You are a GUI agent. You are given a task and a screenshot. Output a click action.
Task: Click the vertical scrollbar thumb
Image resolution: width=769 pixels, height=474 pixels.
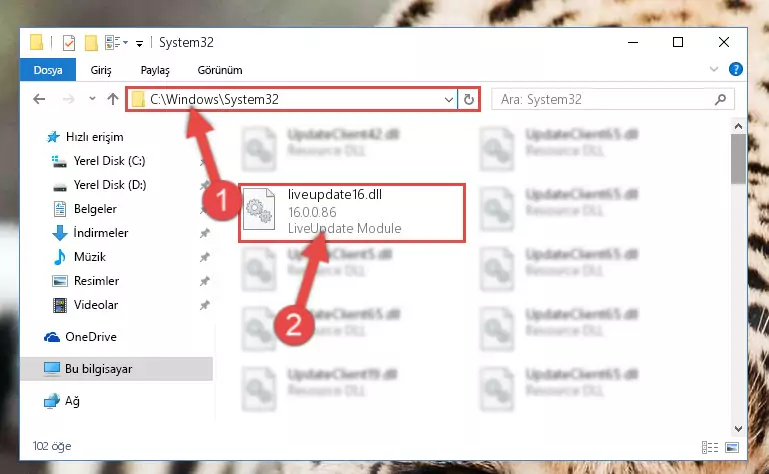click(x=738, y=158)
